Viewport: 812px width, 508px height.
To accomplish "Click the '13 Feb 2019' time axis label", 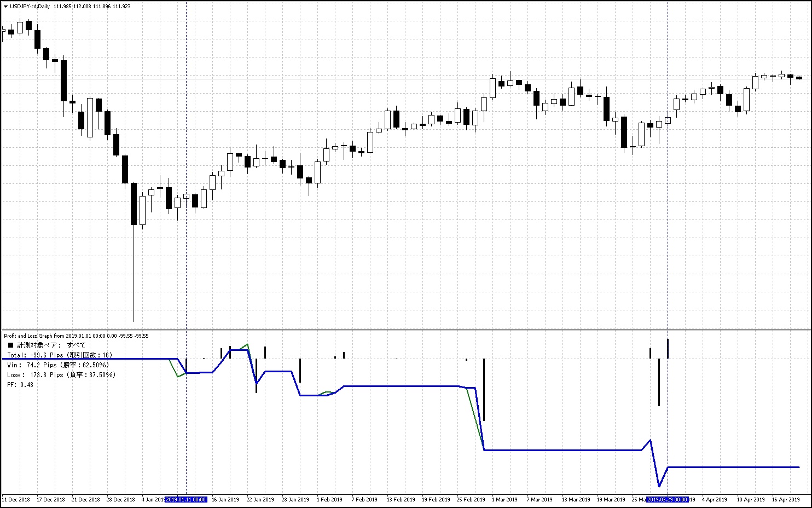I will click(x=401, y=499).
